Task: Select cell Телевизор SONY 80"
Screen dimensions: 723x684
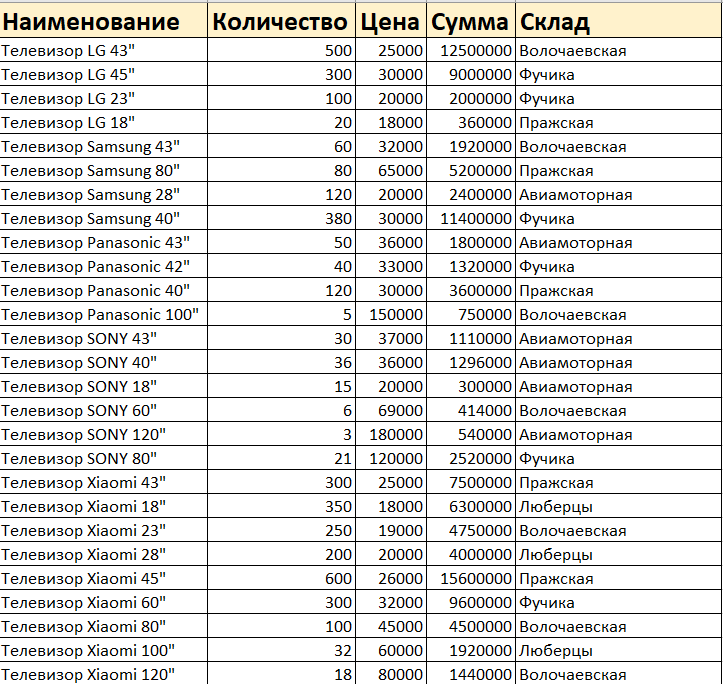Action: click(x=103, y=458)
